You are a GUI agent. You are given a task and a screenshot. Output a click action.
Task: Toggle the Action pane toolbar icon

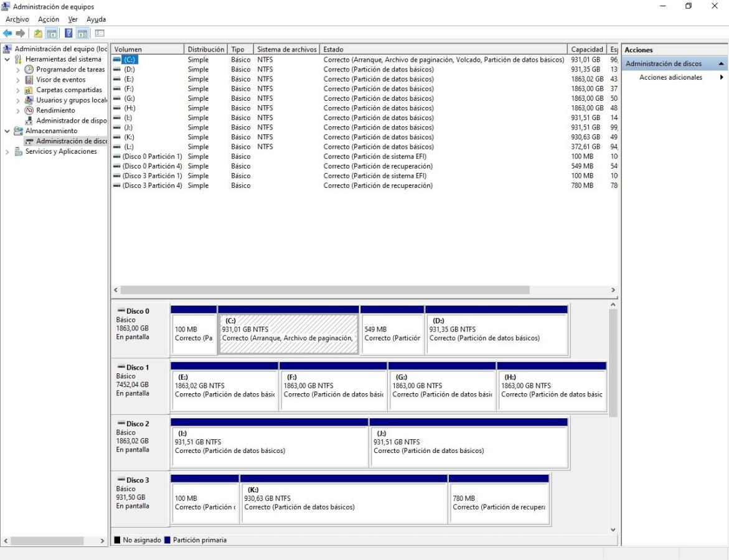(x=83, y=33)
